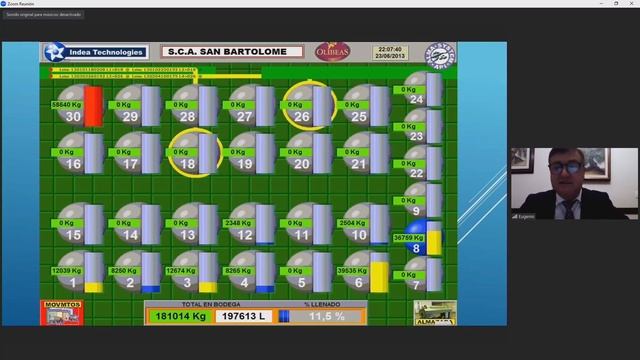This screenshot has width=640, height=360.
Task: Select empty tank 21
Action: 363,153
